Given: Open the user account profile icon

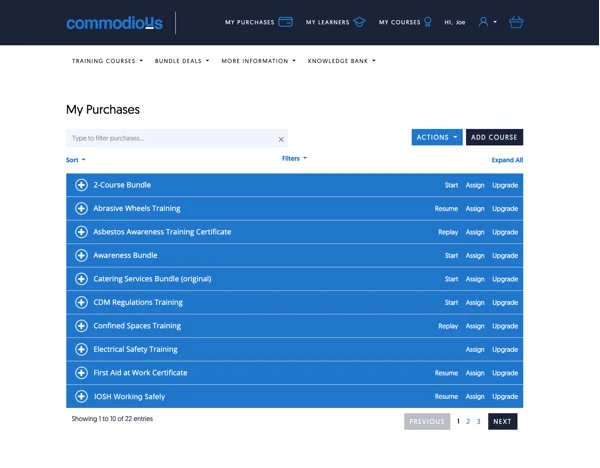Looking at the screenshot, I should click(484, 22).
